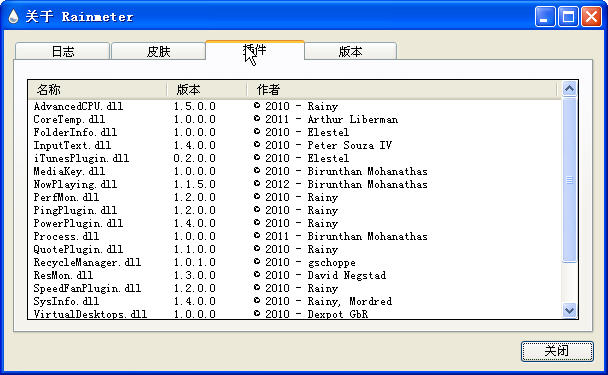Click the 关闭 button
The image size is (608, 375).
(557, 351)
